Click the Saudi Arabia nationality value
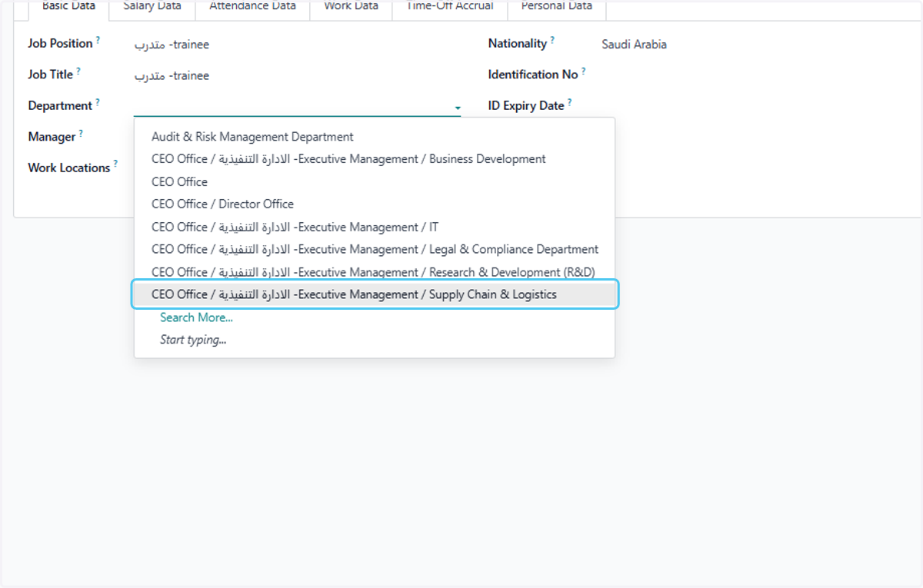 coord(634,45)
